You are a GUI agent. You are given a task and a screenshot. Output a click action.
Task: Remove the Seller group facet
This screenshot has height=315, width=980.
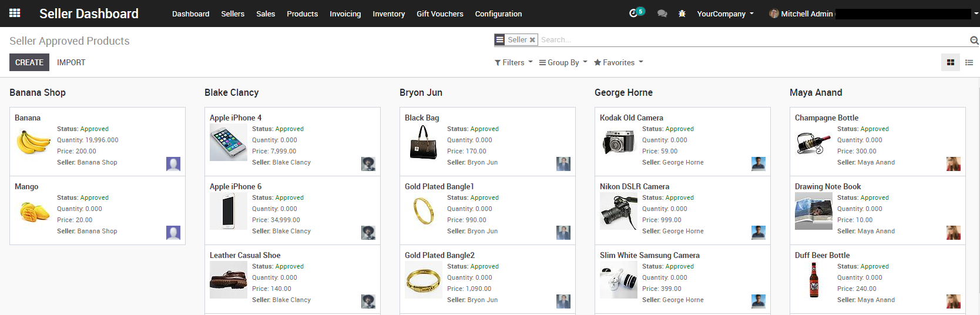(x=532, y=40)
